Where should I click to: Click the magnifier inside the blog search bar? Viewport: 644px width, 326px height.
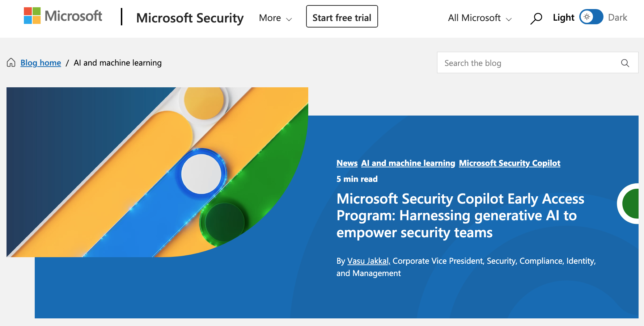[625, 63]
